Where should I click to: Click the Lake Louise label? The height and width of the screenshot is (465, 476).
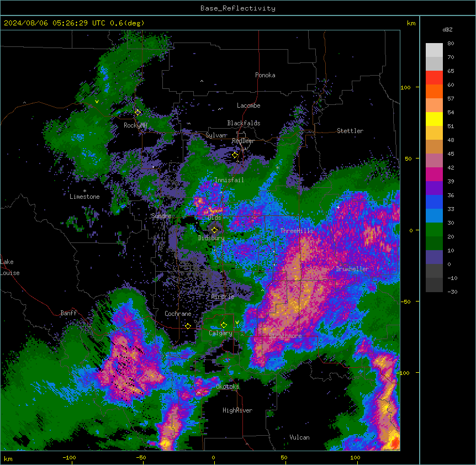point(10,267)
